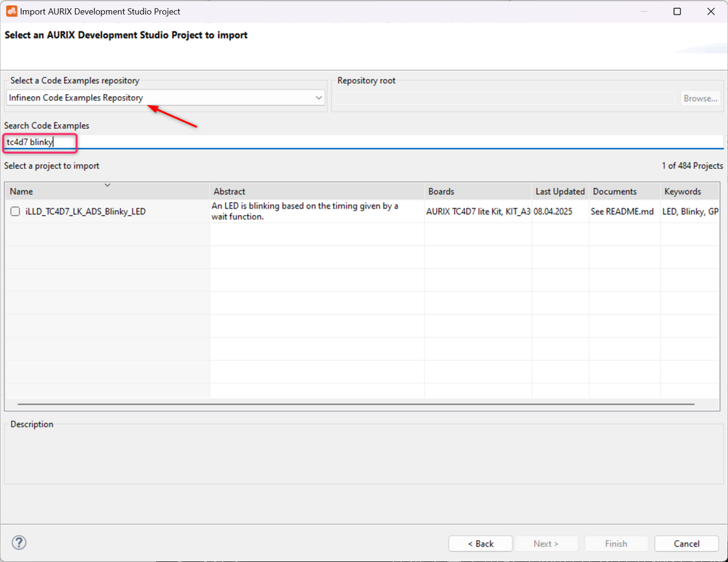
Task: Close the Import Project dialog
Action: point(711,12)
